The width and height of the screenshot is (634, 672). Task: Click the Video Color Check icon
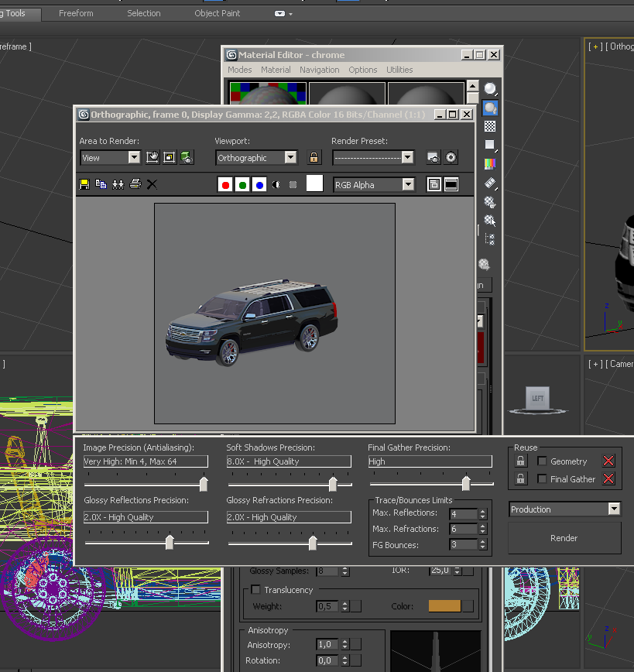(x=490, y=163)
